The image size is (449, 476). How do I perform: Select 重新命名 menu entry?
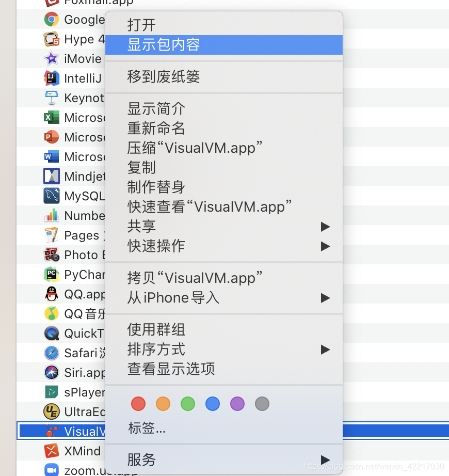224,128
